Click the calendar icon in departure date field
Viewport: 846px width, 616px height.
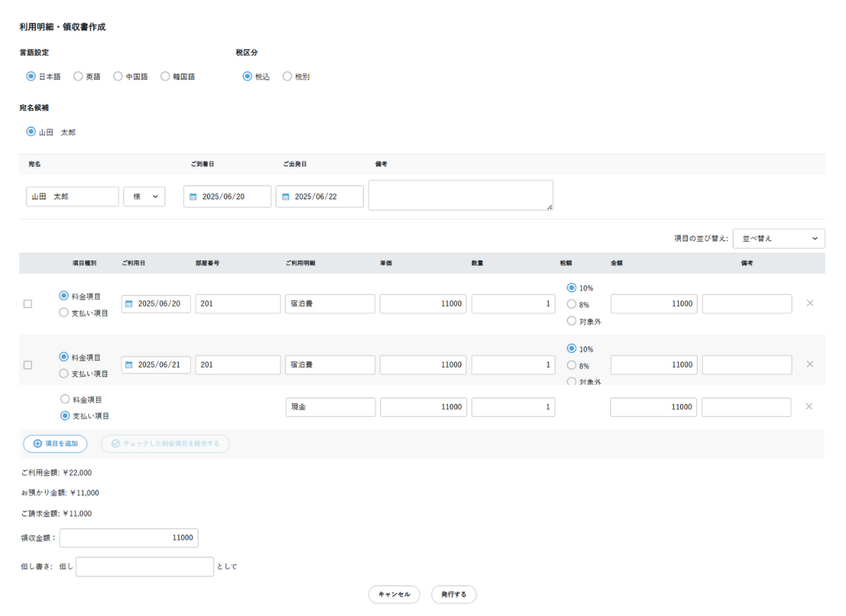[x=285, y=197]
